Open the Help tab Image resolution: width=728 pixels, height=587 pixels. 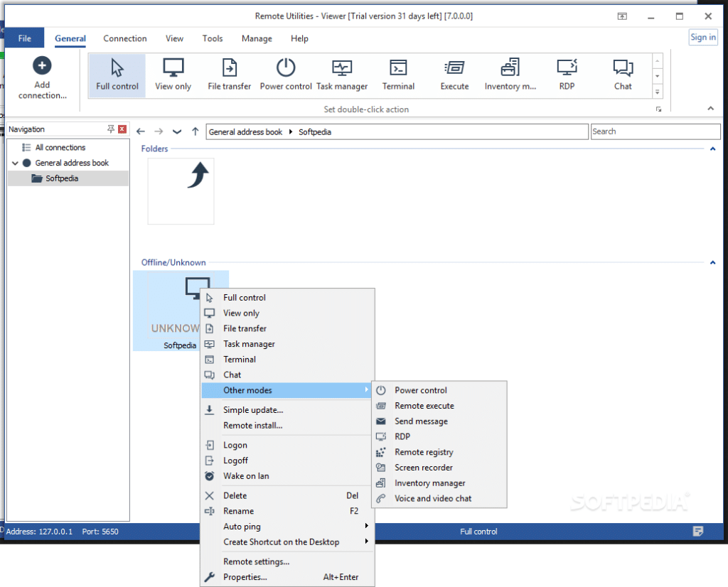point(299,38)
